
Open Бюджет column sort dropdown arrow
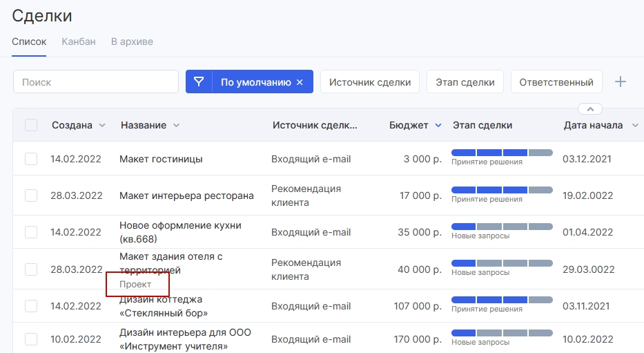438,125
